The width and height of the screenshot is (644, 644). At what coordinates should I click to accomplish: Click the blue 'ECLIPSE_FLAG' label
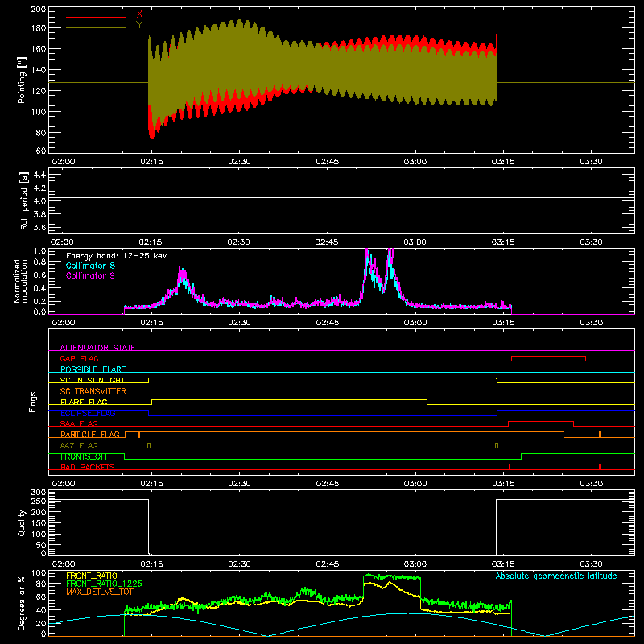click(x=88, y=413)
